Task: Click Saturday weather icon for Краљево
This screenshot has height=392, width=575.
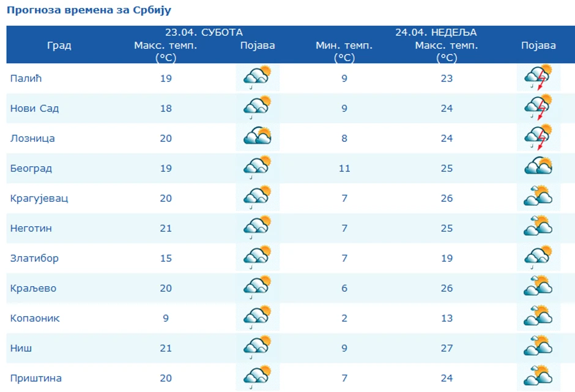Action: click(x=257, y=288)
